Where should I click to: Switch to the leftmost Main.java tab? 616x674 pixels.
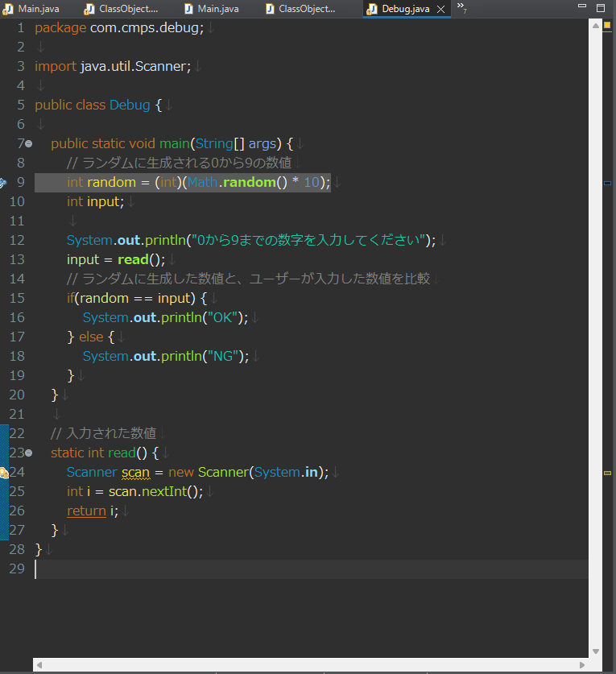(38, 9)
